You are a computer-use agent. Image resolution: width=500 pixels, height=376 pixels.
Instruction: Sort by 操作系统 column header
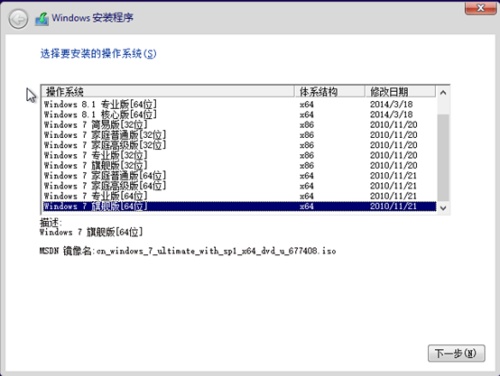coord(168,92)
